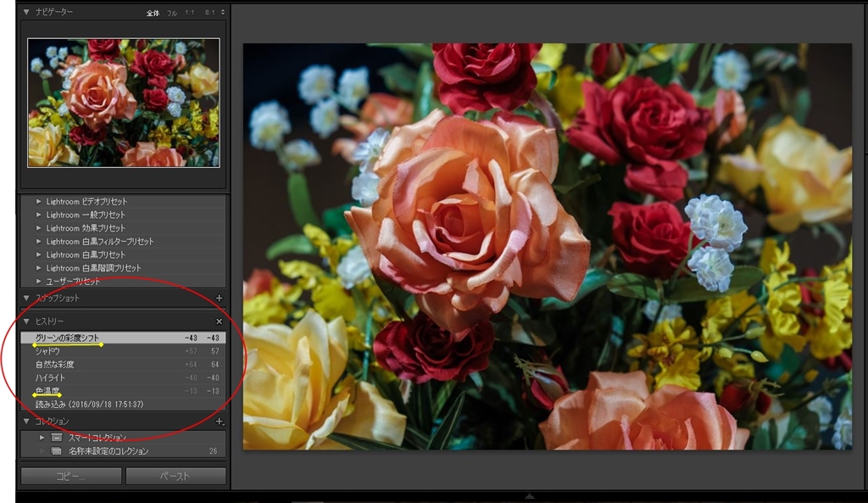The image size is (868, 503).
Task: Click the Smart Collections folder icon
Action: click(x=57, y=438)
